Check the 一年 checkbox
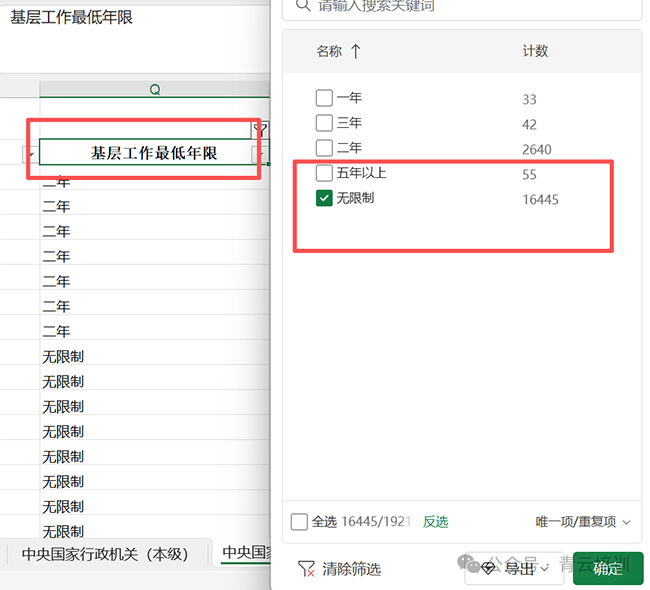The image size is (650, 590). [324, 98]
